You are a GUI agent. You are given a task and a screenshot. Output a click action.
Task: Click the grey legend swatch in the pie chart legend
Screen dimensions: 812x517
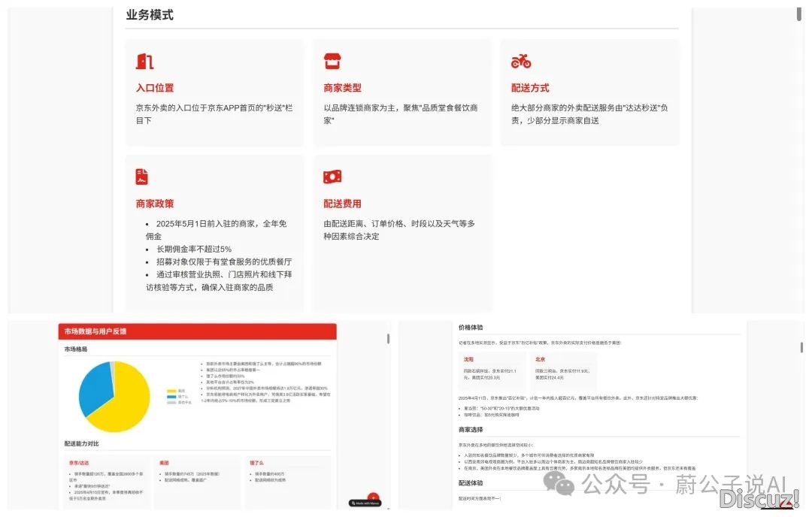tap(171, 402)
